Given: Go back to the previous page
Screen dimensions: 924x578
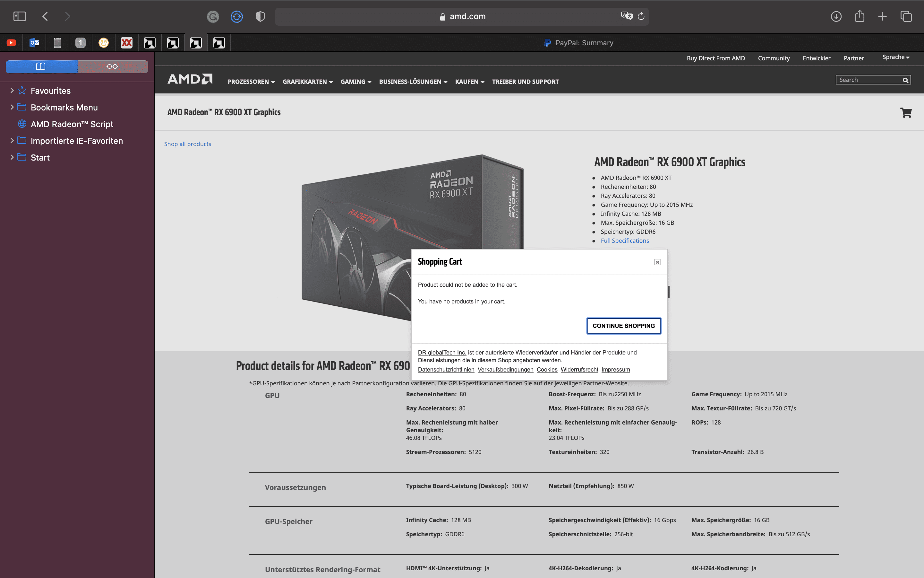Looking at the screenshot, I should pos(45,16).
